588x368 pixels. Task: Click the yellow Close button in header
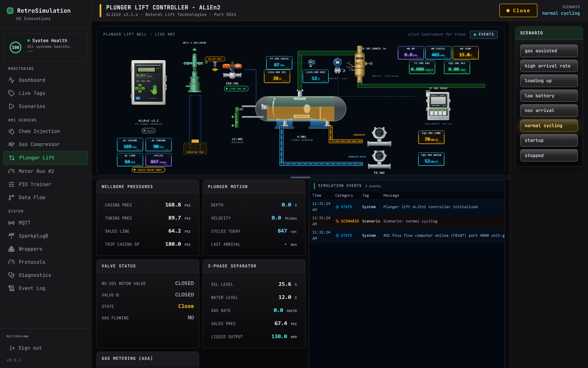point(518,10)
